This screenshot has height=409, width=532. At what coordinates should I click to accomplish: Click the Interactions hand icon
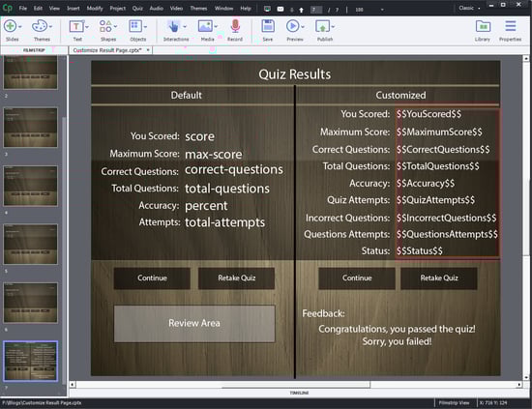pyautogui.click(x=174, y=26)
